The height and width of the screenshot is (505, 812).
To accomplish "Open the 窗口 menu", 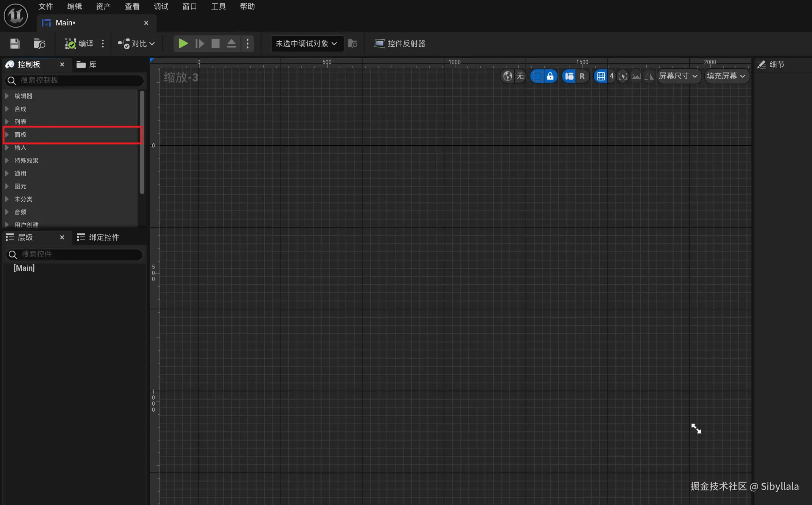I will 189,6.
